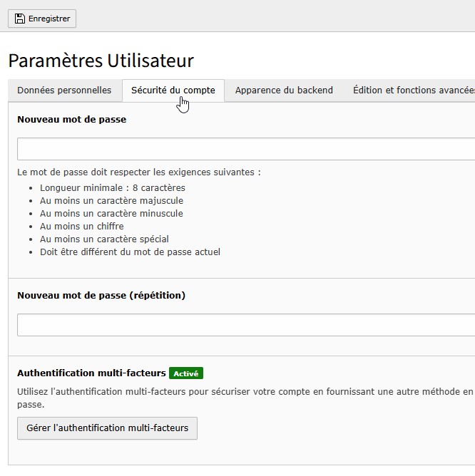Select the Sécurité du compte tab
The image size is (475, 476).
coord(173,90)
